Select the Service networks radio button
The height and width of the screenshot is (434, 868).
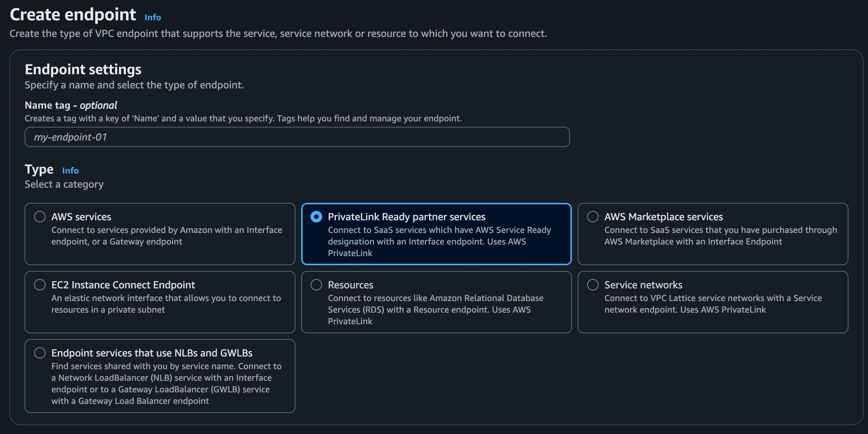click(x=593, y=285)
